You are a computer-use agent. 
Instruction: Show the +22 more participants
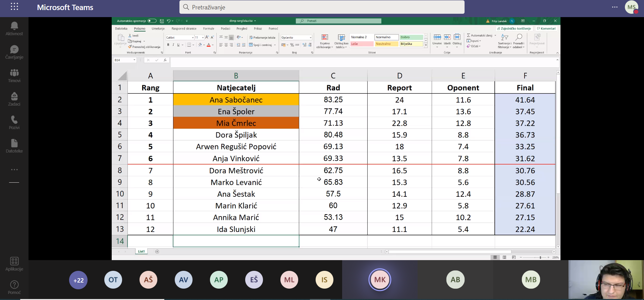[x=78, y=280]
